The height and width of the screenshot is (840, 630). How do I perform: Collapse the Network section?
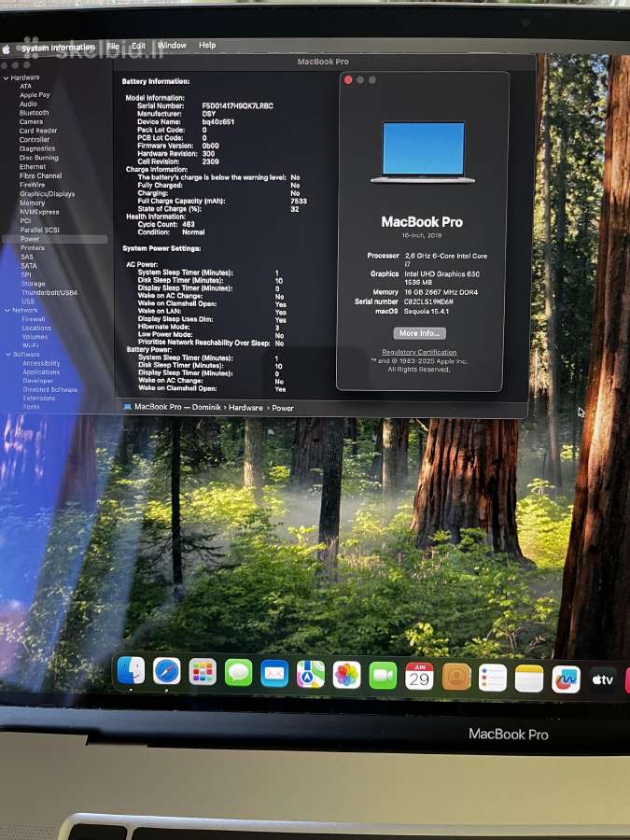tap(7, 310)
